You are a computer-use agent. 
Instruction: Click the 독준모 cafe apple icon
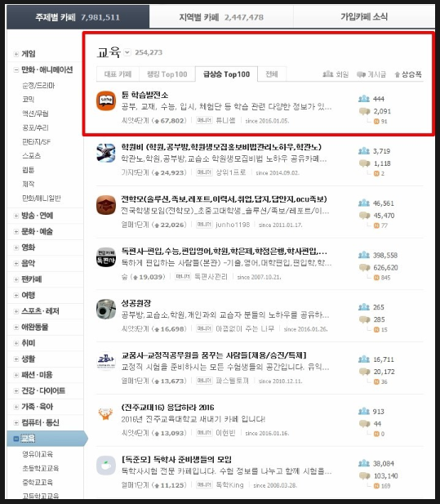point(106,466)
